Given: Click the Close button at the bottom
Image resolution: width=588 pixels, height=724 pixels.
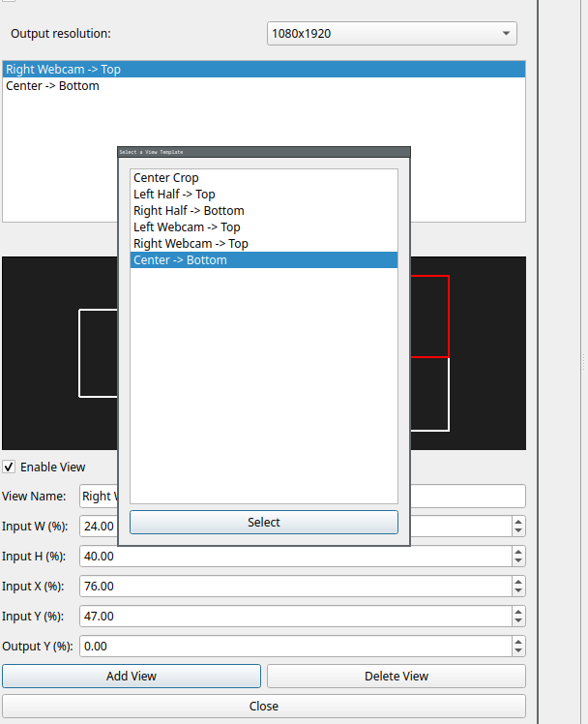Looking at the screenshot, I should pos(263,707).
